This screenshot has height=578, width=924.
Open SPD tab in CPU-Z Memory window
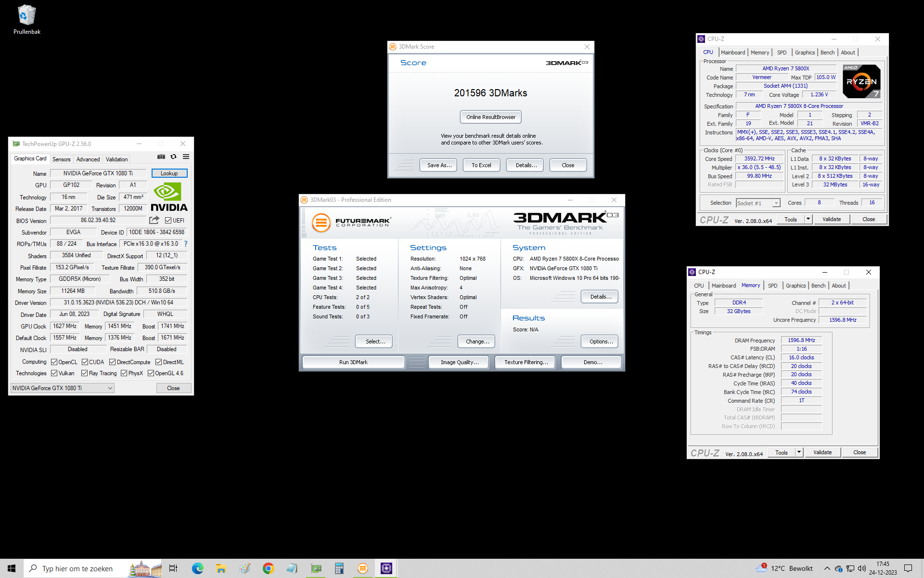coord(772,286)
